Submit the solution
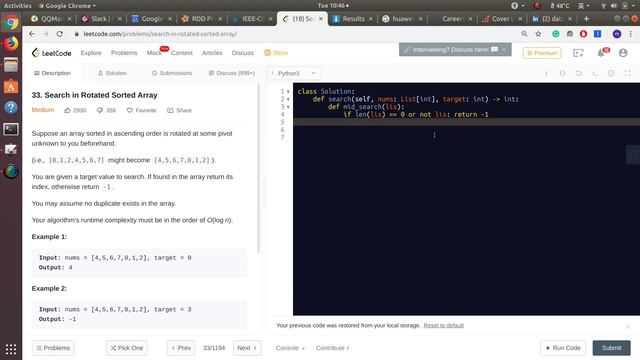The height and width of the screenshot is (360, 640). pos(611,348)
